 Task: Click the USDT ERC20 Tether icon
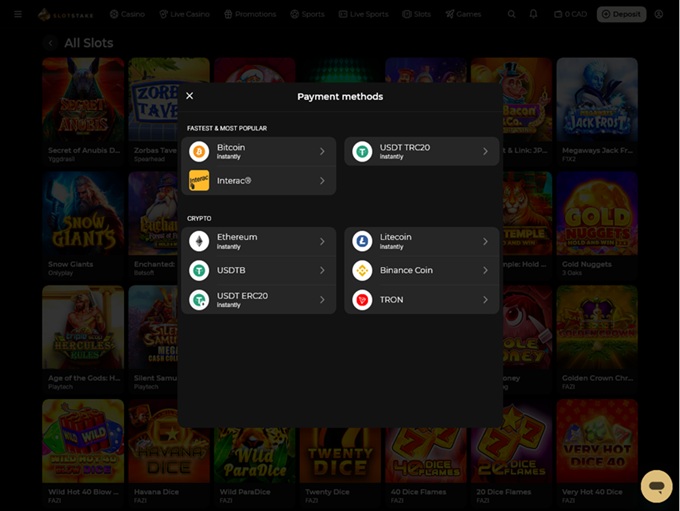click(x=199, y=300)
